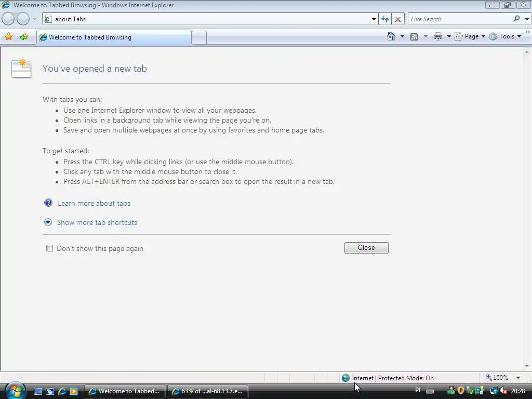Expand the Show more tab shortcuts arrow
This screenshot has width=532, height=399.
pos(48,222)
